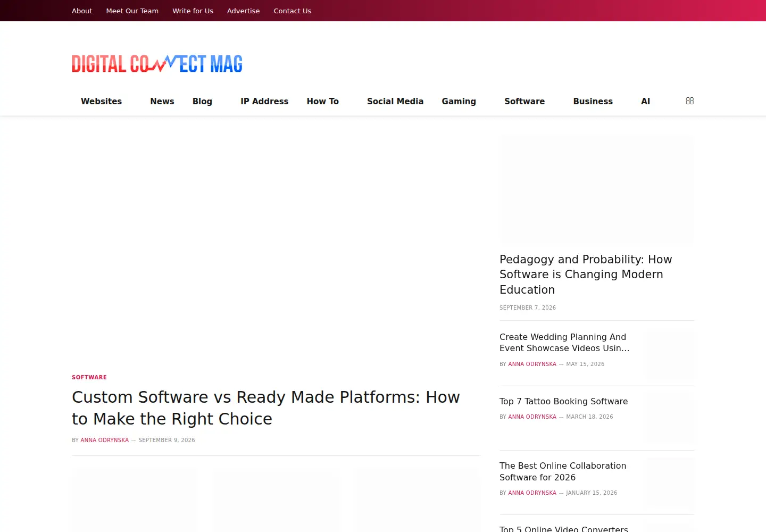Go to the News section
766x532 pixels.
pos(162,101)
